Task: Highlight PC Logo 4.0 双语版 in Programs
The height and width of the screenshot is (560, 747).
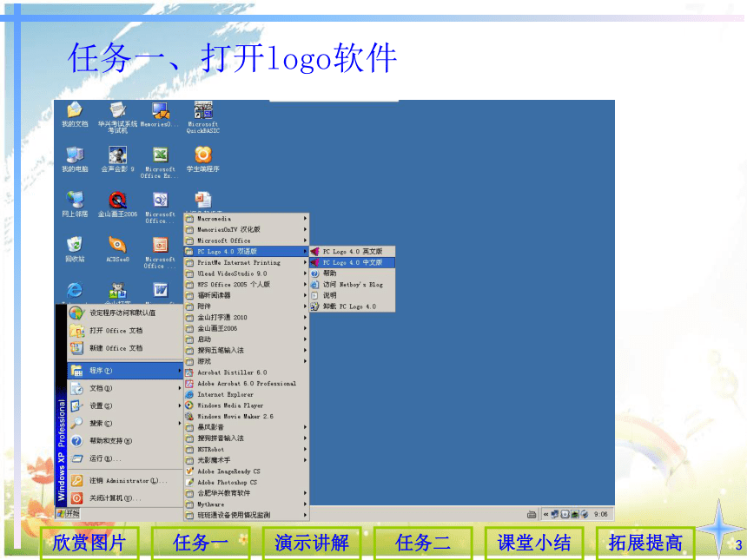Action: 247,252
